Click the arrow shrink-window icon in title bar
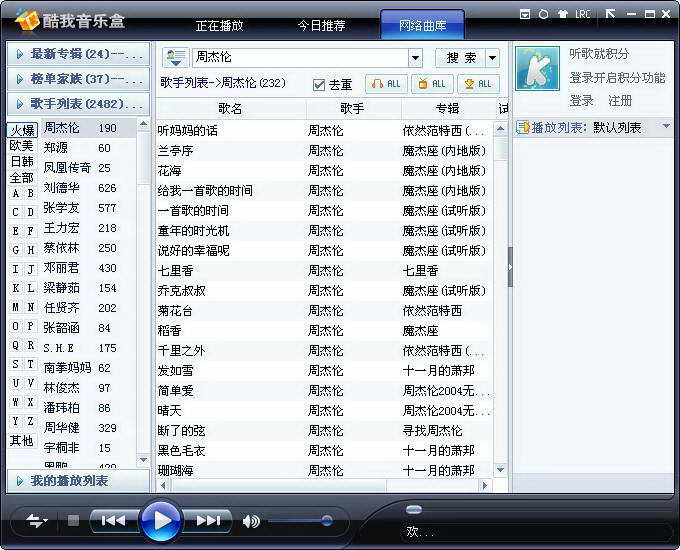The image size is (680, 550). point(610,14)
